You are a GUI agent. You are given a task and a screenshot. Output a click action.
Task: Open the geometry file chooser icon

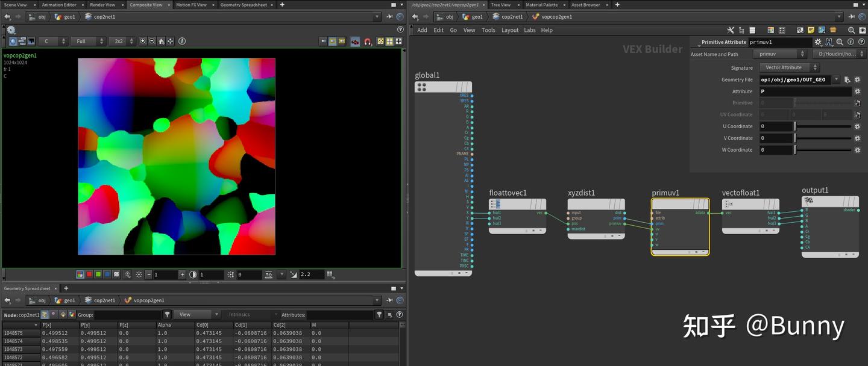[x=847, y=79]
